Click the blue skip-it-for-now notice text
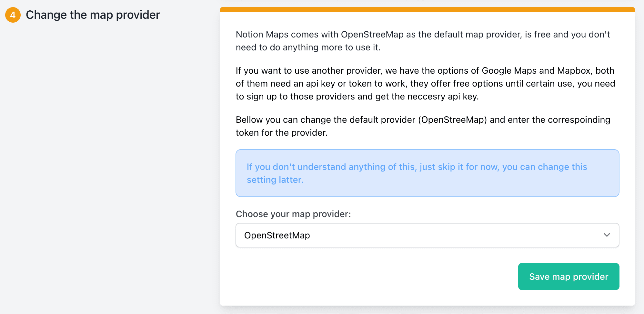This screenshot has height=314, width=644. [417, 173]
